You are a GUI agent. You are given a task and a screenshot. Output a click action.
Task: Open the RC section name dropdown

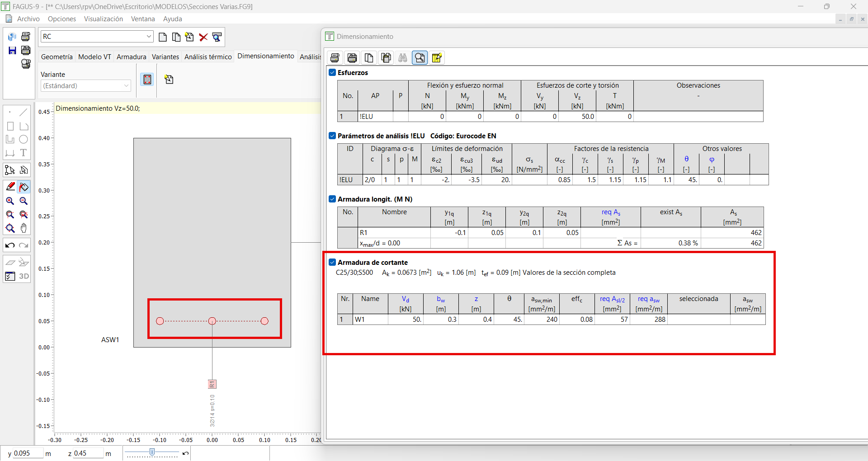click(x=97, y=37)
